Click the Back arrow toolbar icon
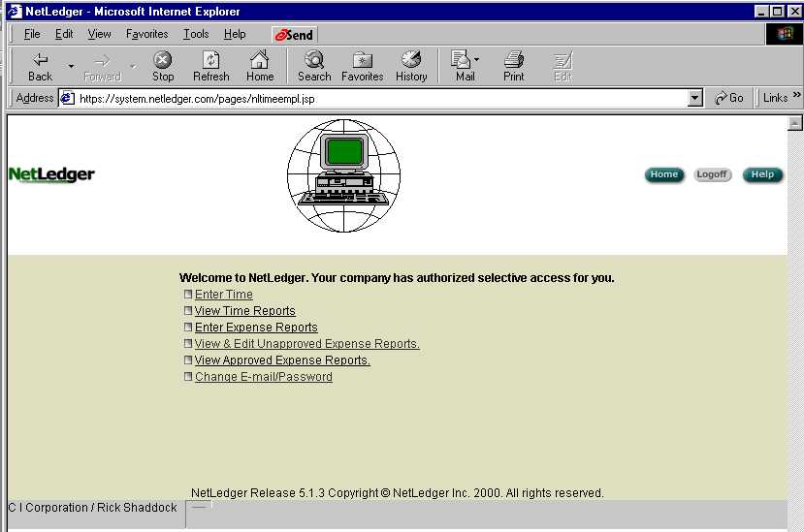This screenshot has height=532, width=804. click(x=40, y=60)
